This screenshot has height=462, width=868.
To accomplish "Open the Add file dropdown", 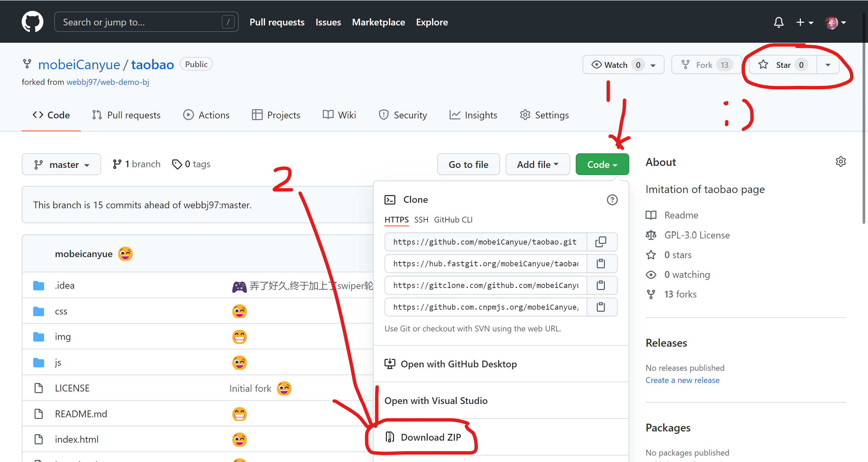I will point(537,165).
